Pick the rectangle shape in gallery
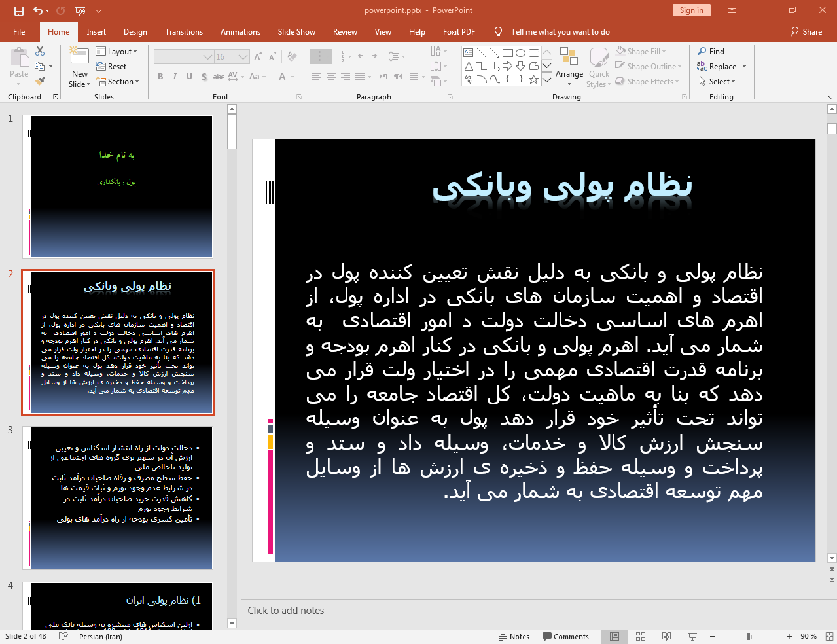The image size is (837, 644). coord(508,53)
